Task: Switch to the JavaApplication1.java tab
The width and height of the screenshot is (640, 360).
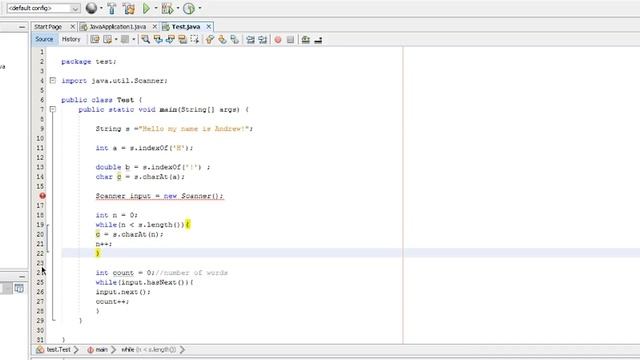Action: click(x=118, y=27)
